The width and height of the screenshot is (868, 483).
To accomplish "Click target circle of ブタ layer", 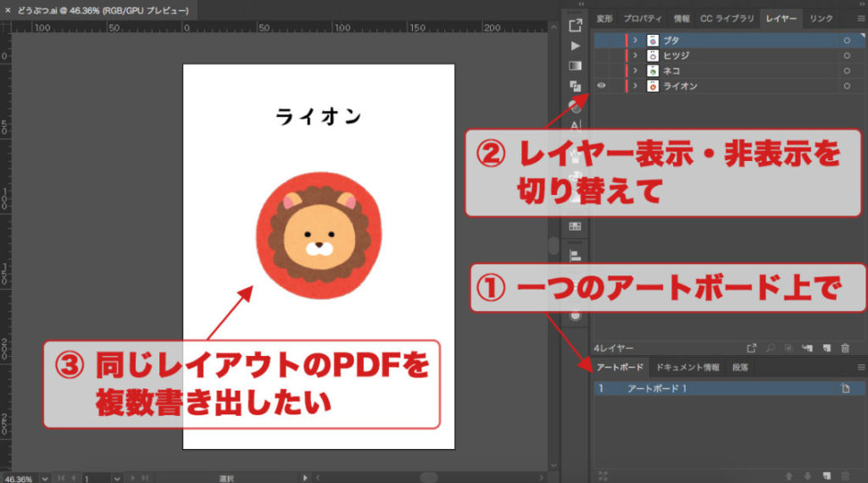I will coord(846,40).
